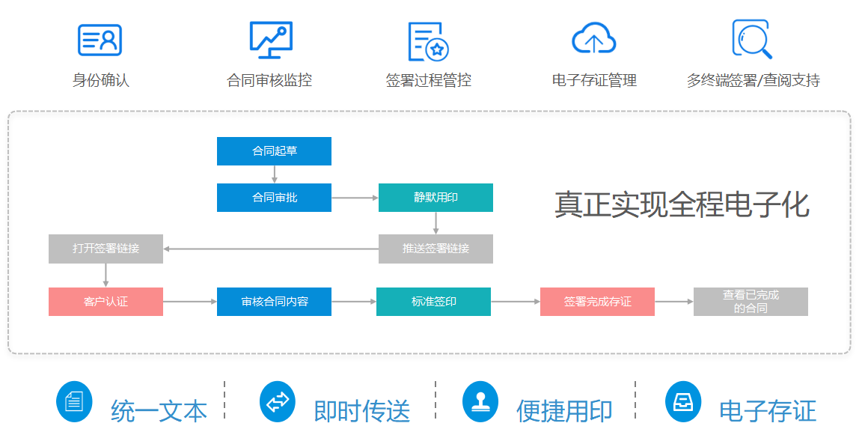Open the cloud upload electronic evidence icon
868x438 pixels.
pos(593,40)
